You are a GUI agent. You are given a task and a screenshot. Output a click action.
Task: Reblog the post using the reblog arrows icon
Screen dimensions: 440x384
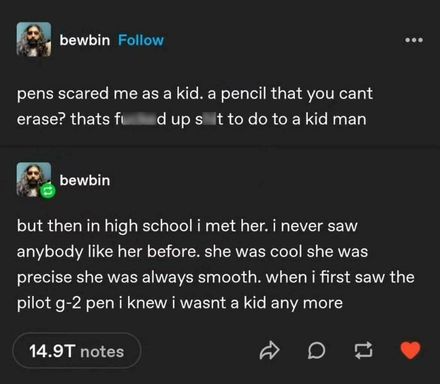click(363, 351)
